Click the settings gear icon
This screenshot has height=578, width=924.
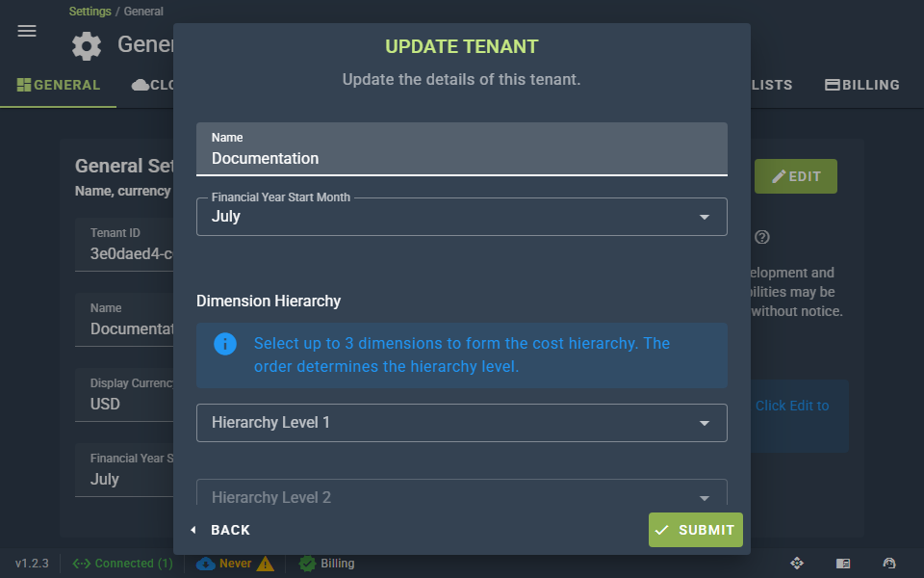pos(87,46)
